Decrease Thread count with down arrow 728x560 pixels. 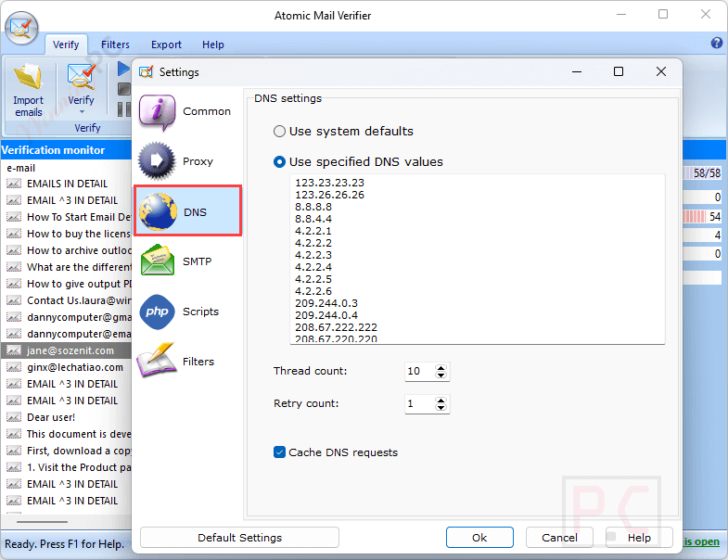441,375
